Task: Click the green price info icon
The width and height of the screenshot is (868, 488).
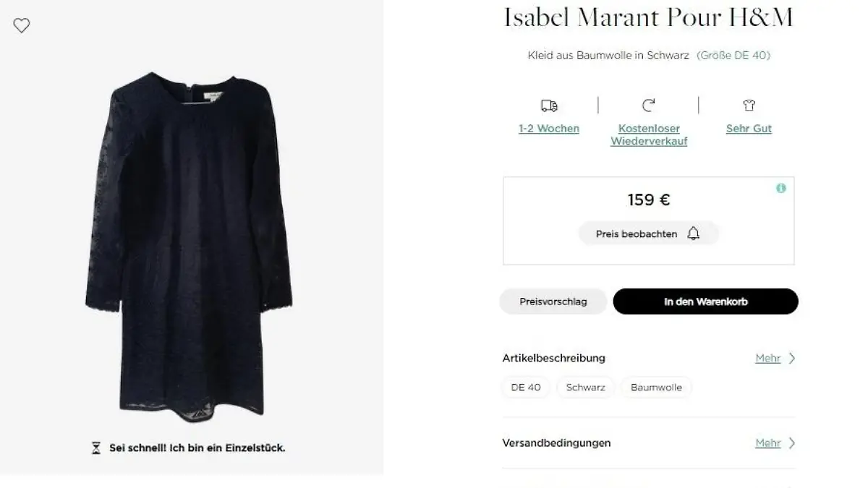Action: click(780, 189)
